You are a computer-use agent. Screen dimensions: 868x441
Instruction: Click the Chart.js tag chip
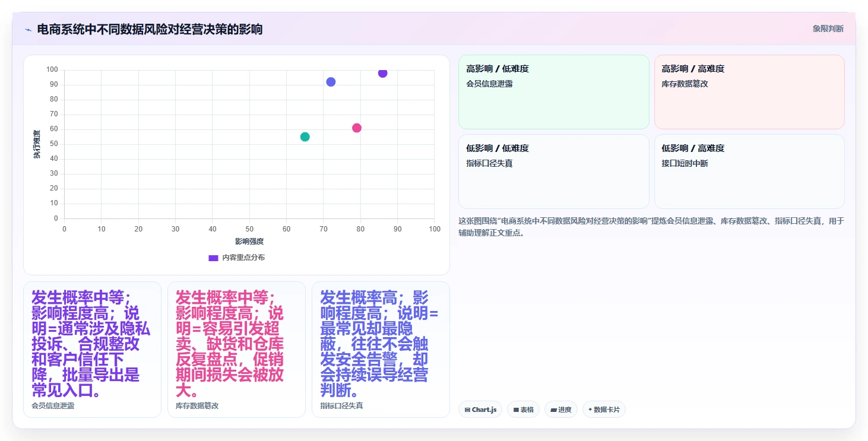[480, 410]
